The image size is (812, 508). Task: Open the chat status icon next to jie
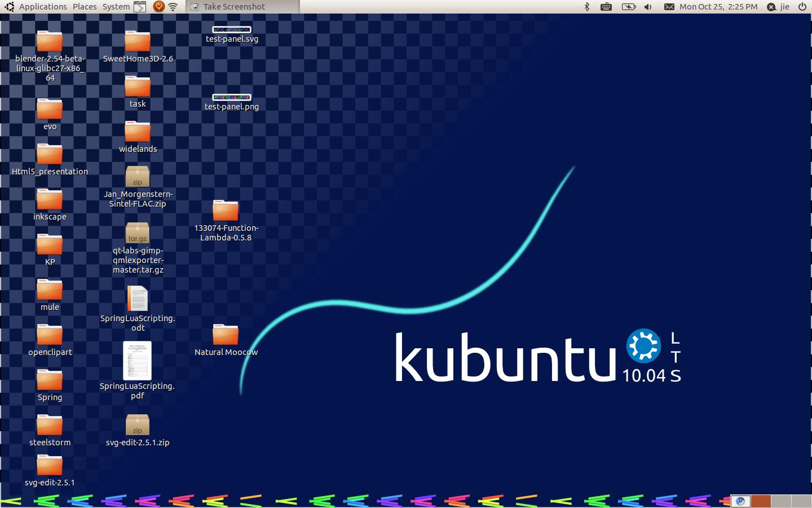[x=771, y=7]
